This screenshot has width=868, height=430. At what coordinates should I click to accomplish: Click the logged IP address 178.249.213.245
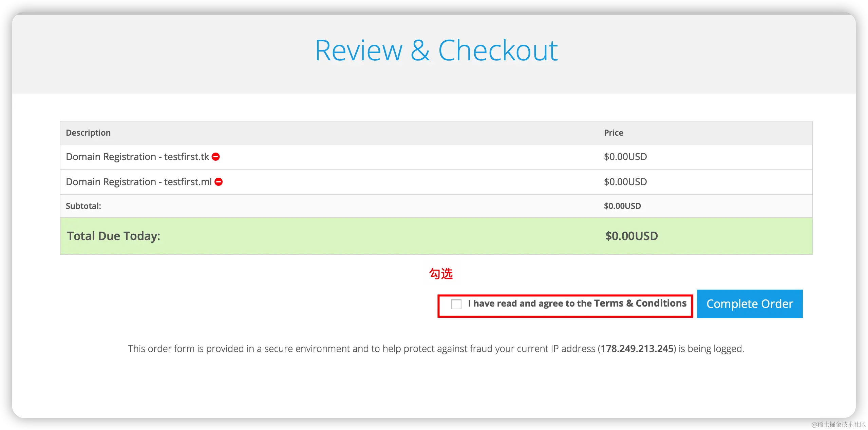(x=637, y=349)
